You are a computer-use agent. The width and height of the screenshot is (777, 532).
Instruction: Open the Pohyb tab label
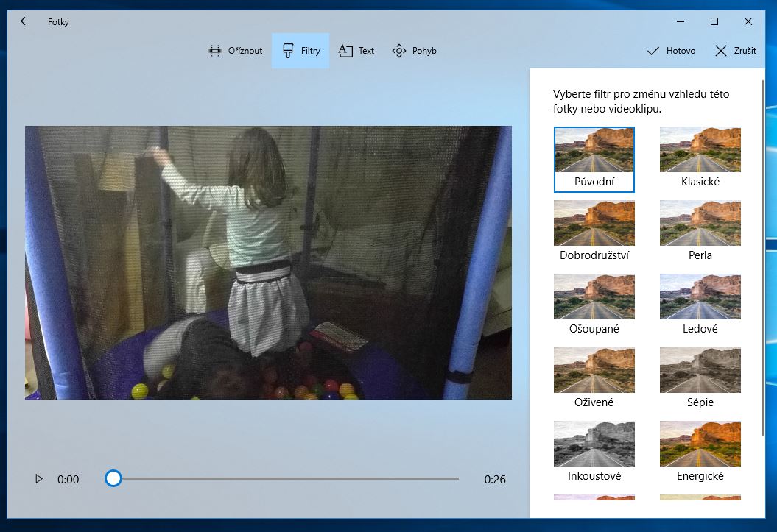(424, 51)
